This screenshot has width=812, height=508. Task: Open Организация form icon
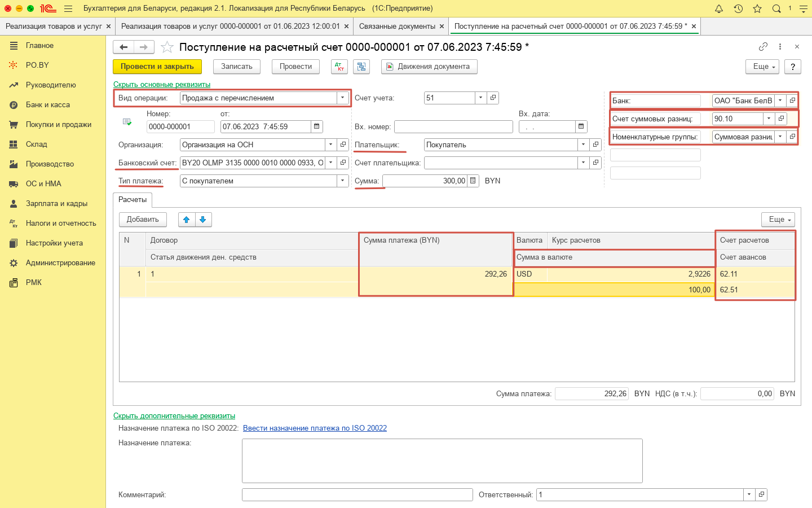click(343, 144)
